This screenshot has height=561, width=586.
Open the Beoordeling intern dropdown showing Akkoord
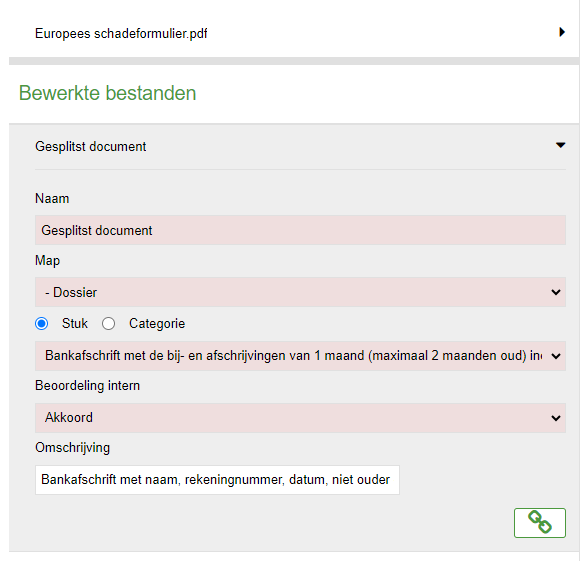(x=300, y=418)
